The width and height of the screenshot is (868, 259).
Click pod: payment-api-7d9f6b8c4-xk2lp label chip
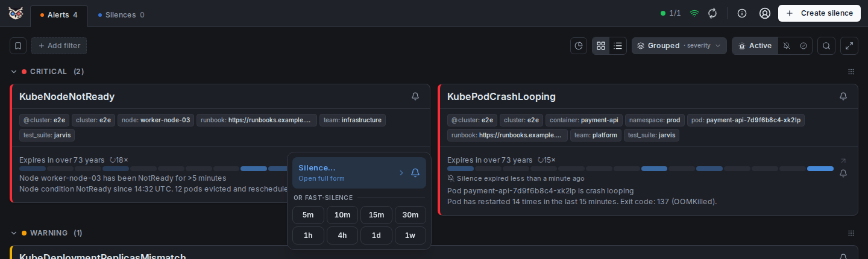[746, 120]
